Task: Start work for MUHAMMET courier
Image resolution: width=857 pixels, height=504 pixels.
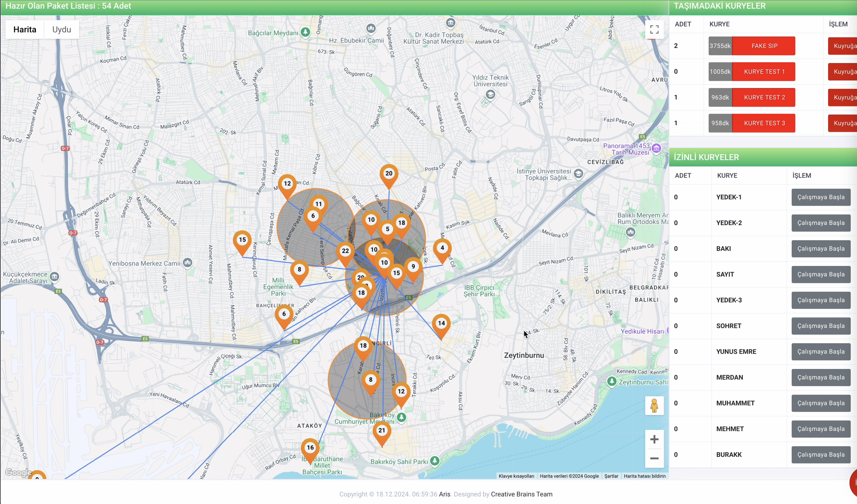Action: click(821, 403)
